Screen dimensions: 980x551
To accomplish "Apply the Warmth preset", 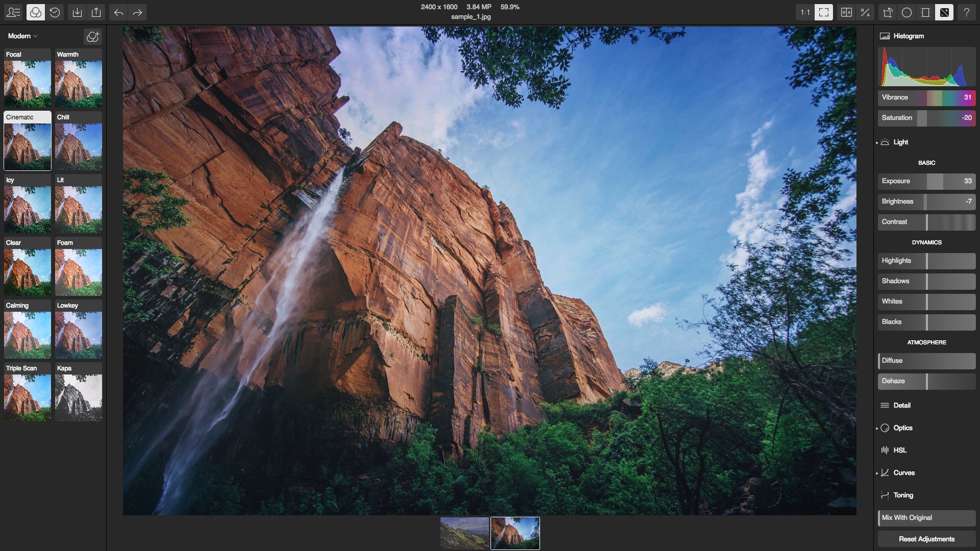I will (79, 78).
